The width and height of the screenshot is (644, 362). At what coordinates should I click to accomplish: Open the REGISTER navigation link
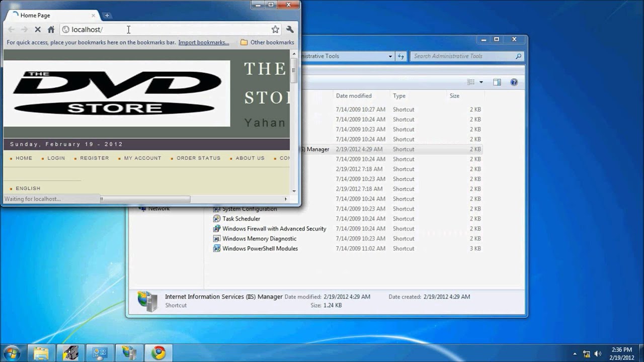[x=95, y=158]
